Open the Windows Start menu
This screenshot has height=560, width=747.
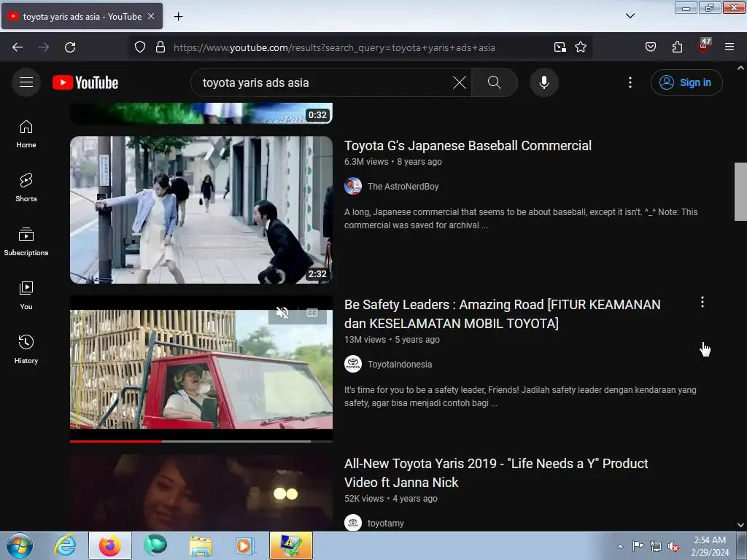tap(20, 545)
